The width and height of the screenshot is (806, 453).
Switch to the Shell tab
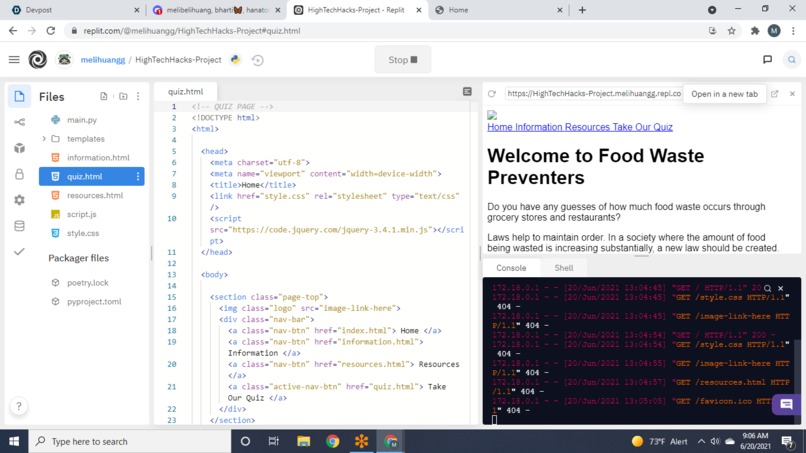click(x=563, y=268)
